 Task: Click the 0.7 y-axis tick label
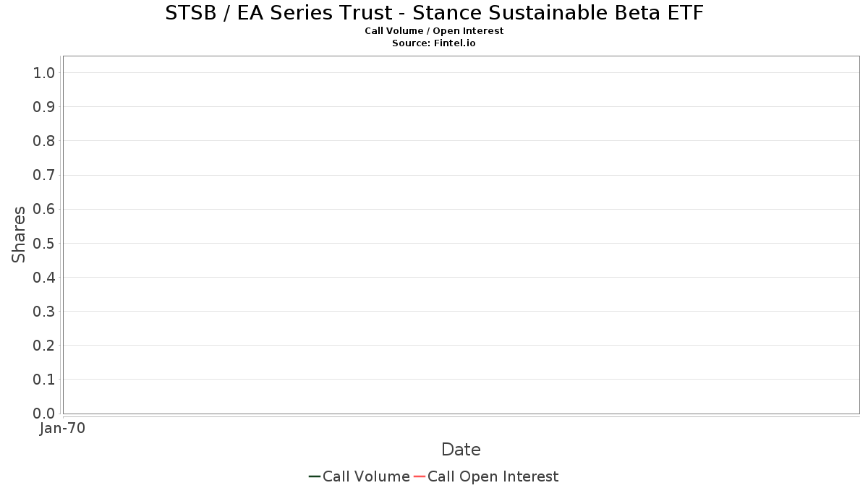(x=44, y=175)
